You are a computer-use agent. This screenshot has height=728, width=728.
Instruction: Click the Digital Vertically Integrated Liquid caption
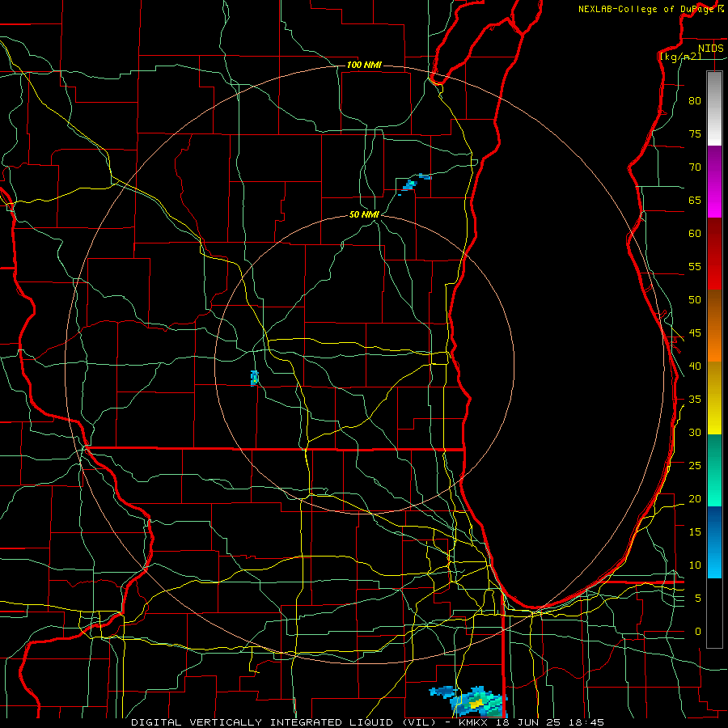(367, 722)
